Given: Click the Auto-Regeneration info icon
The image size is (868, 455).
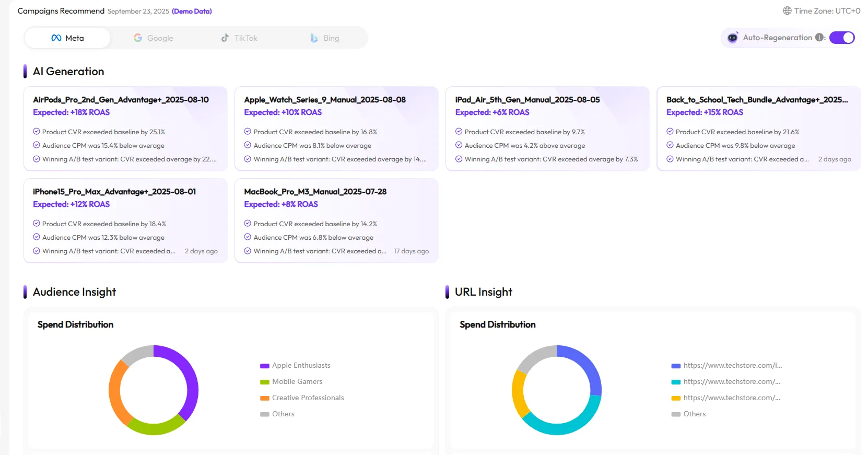Looking at the screenshot, I should 819,38.
